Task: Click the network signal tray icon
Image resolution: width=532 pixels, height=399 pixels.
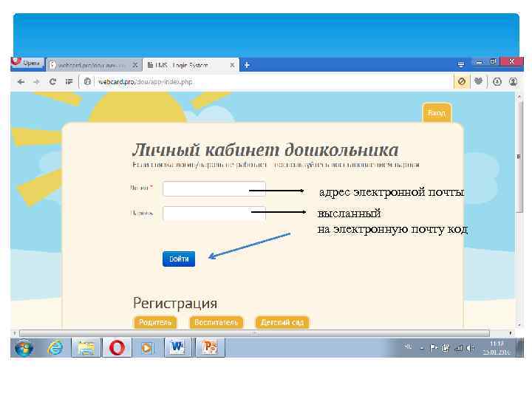Action: tap(458, 348)
